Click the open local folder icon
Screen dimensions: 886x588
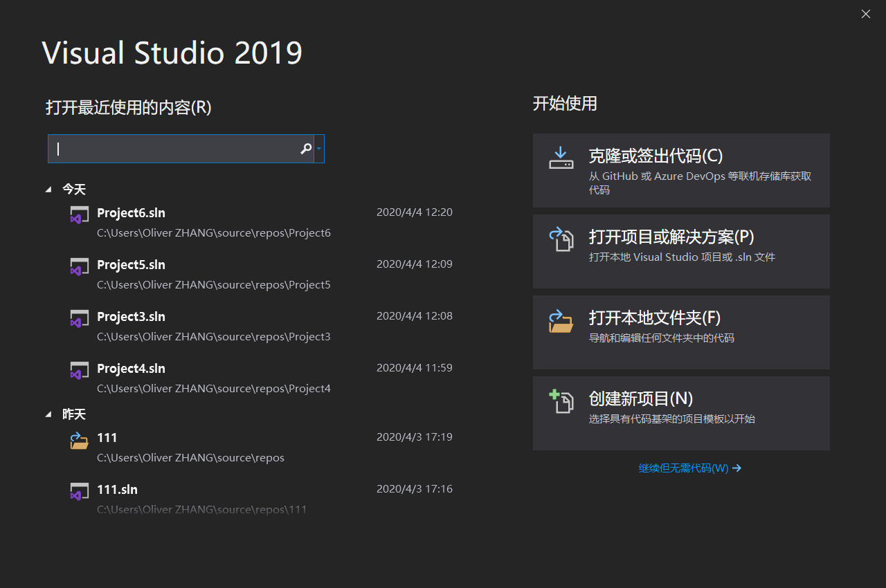(561, 321)
